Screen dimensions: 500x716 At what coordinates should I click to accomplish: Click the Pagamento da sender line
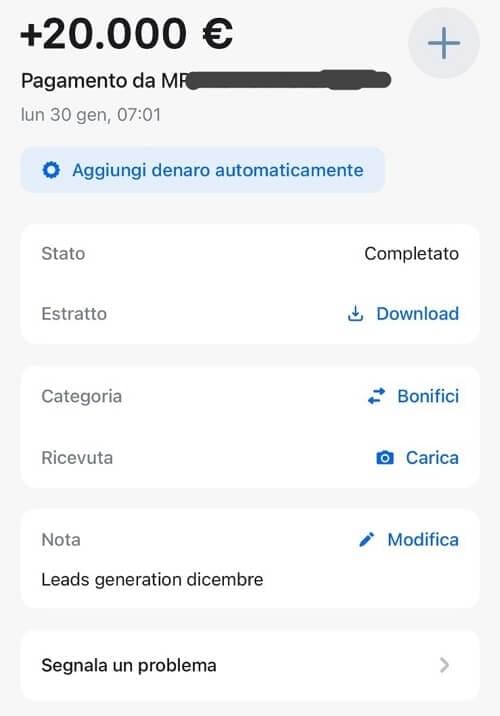coord(205,81)
